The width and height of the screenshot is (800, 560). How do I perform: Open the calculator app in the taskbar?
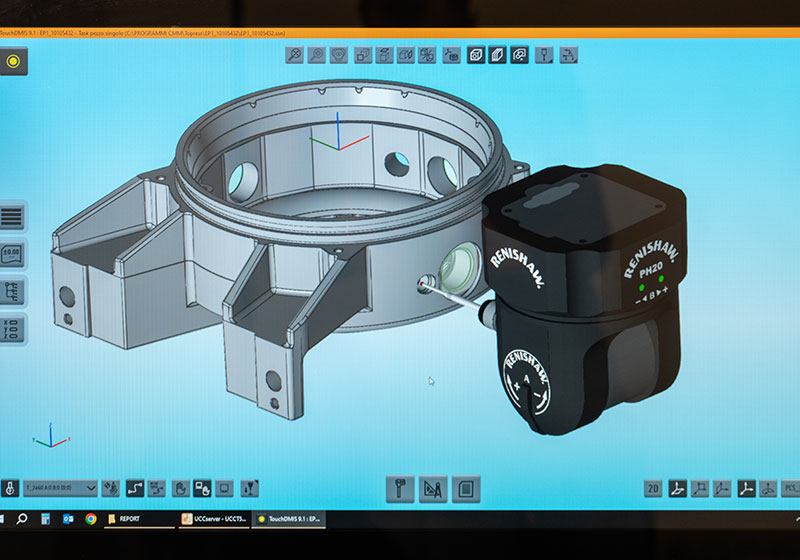45,519
